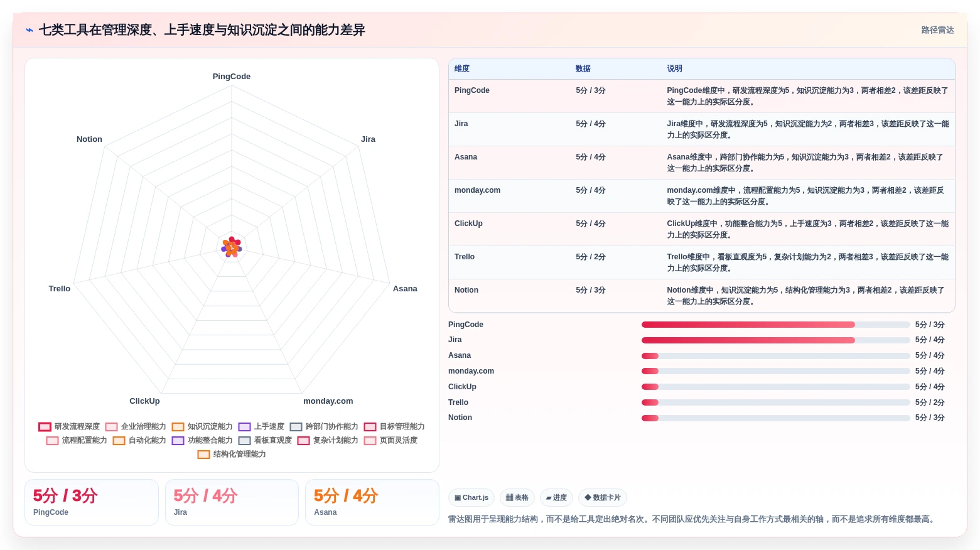Click the lightning icon beside the page title
Image resolution: width=980 pixels, height=550 pixels.
point(30,30)
